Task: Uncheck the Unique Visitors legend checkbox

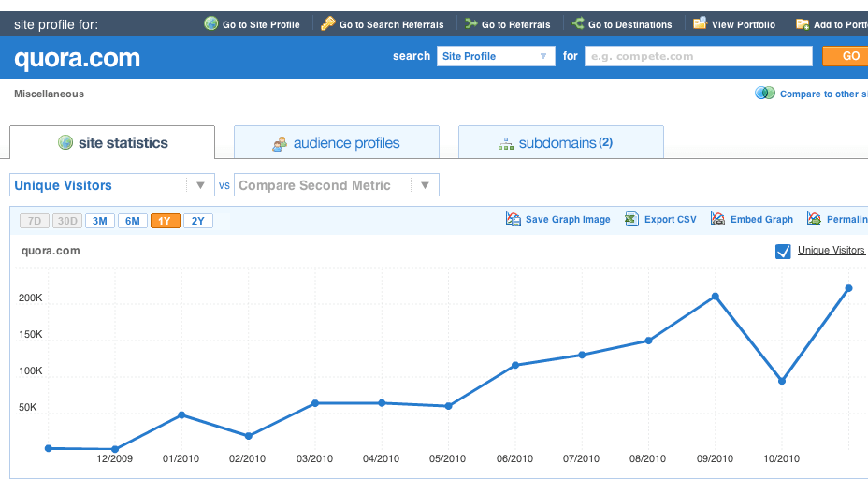Action: (783, 251)
